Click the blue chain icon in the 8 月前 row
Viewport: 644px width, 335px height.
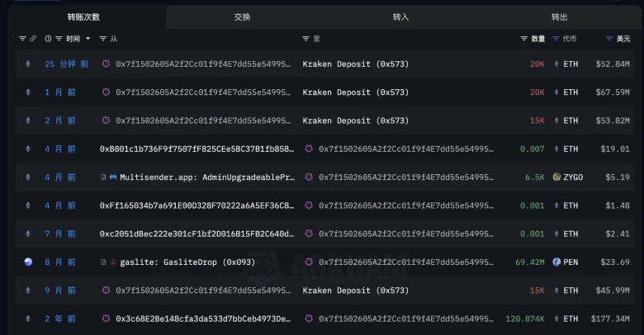28,262
